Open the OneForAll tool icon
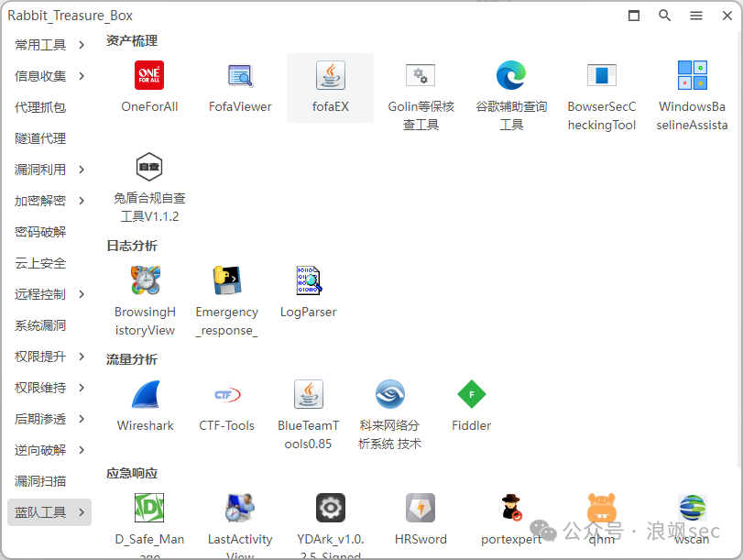The height and width of the screenshot is (560, 743). [149, 75]
